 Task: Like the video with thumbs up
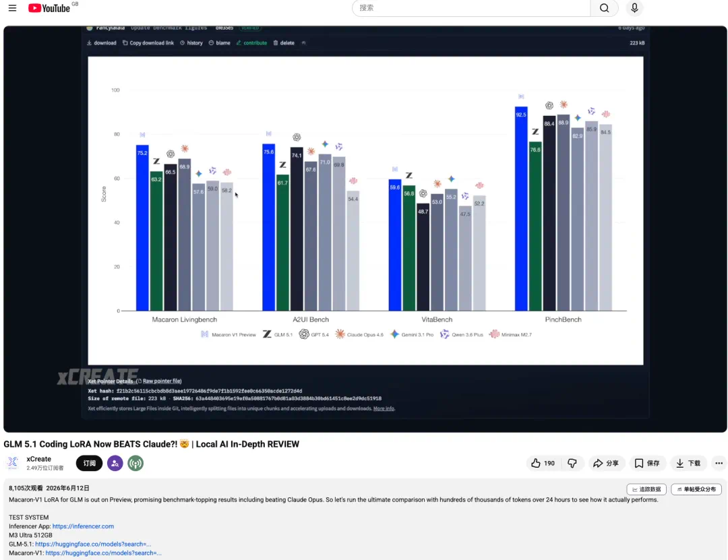543,463
